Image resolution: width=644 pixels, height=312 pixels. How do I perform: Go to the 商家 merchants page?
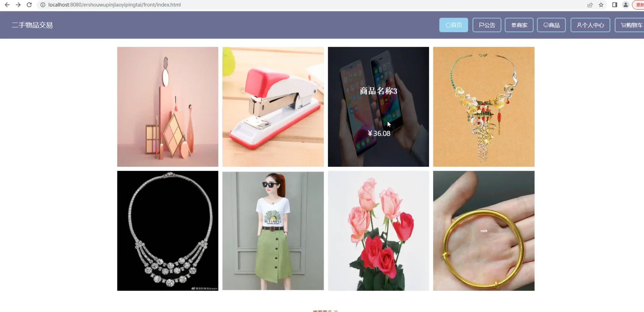519,25
